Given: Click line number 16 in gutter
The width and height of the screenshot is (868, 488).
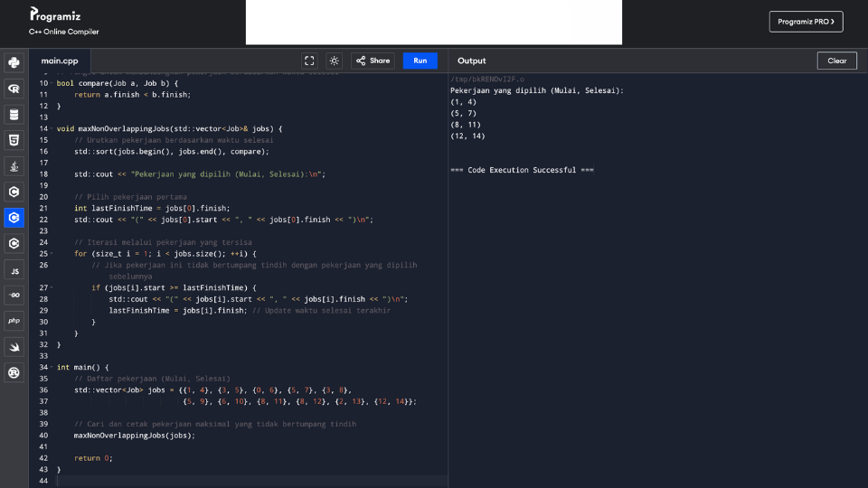Looking at the screenshot, I should 43,151.
